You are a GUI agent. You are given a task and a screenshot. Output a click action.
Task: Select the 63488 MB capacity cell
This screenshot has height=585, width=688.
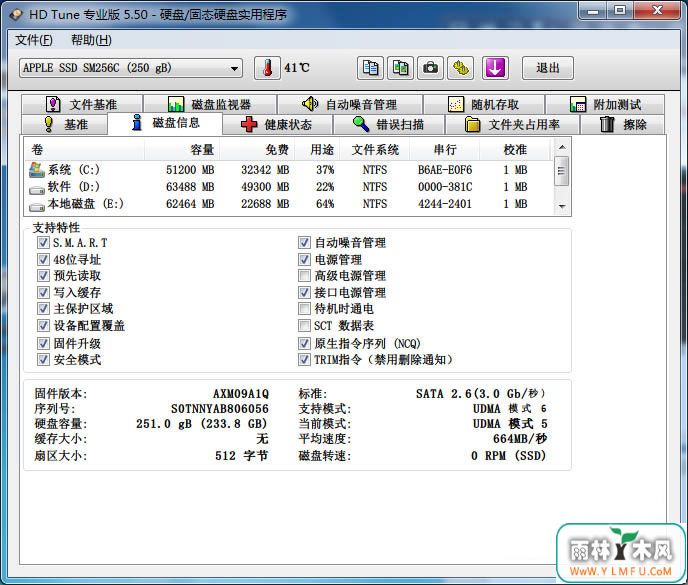190,187
